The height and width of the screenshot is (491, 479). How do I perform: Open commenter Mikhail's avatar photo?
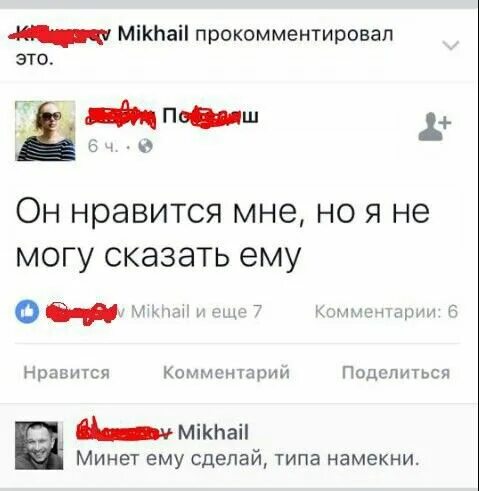click(39, 445)
